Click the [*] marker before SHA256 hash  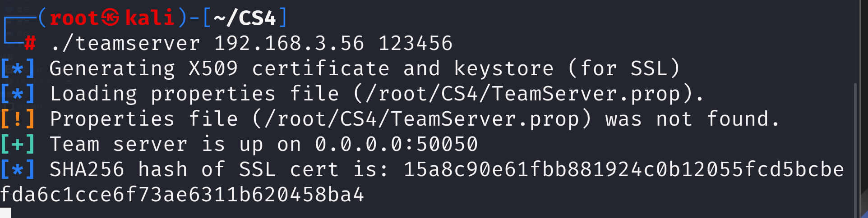[x=18, y=169]
